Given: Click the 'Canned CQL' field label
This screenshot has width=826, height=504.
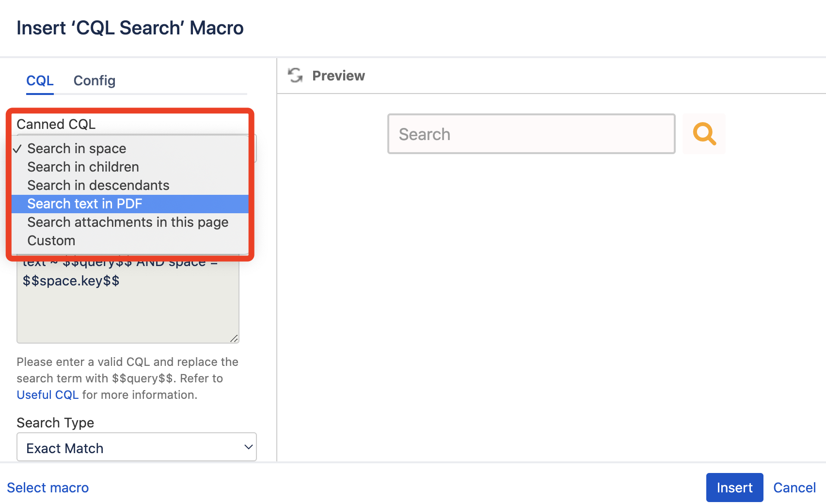Looking at the screenshot, I should [56, 124].
